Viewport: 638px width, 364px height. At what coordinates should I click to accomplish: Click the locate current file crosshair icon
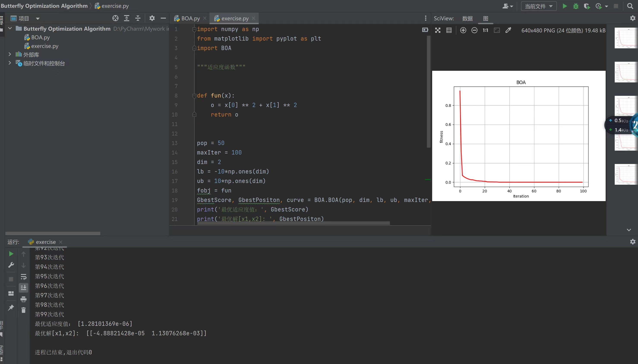[x=115, y=18]
